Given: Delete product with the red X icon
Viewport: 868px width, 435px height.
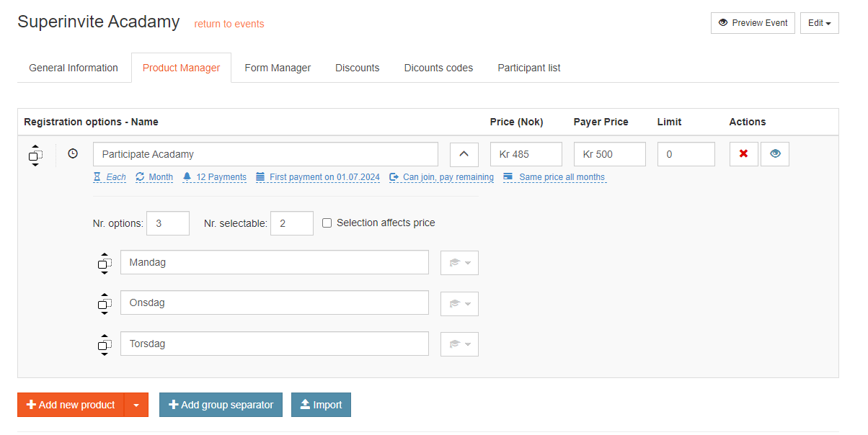Looking at the screenshot, I should (743, 154).
